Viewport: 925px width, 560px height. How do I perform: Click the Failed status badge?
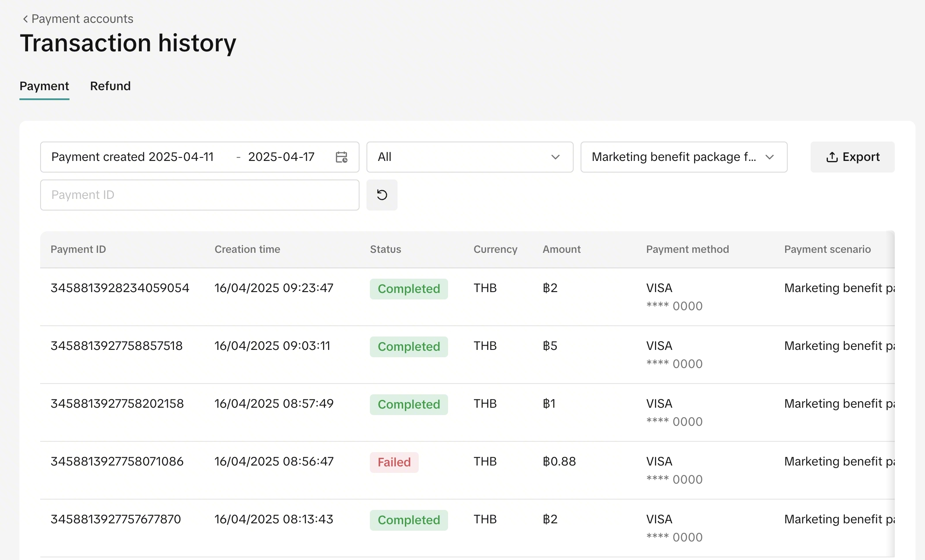click(394, 462)
